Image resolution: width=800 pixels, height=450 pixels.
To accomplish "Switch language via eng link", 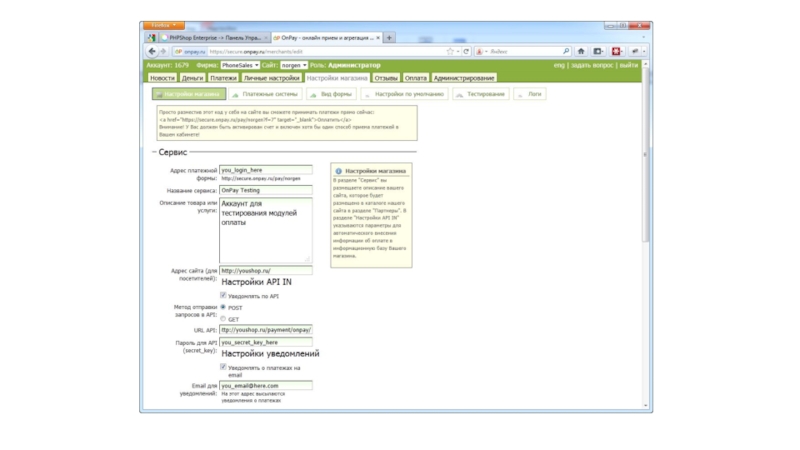I will [x=559, y=65].
